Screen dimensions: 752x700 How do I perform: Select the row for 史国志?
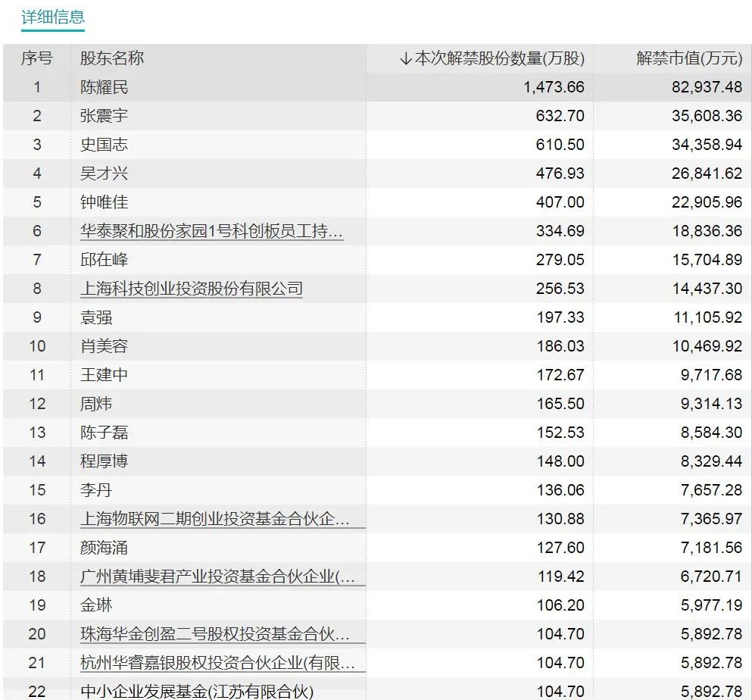pyautogui.click(x=377, y=145)
